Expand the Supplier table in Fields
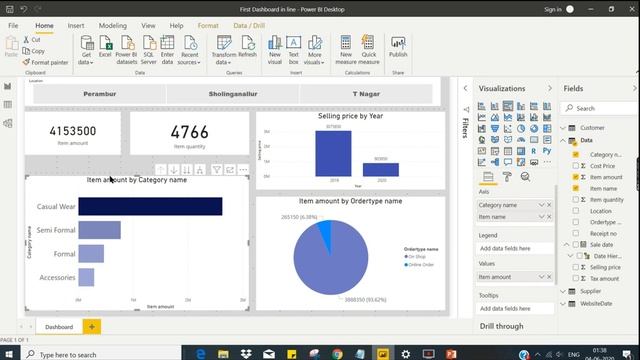 coord(563,291)
